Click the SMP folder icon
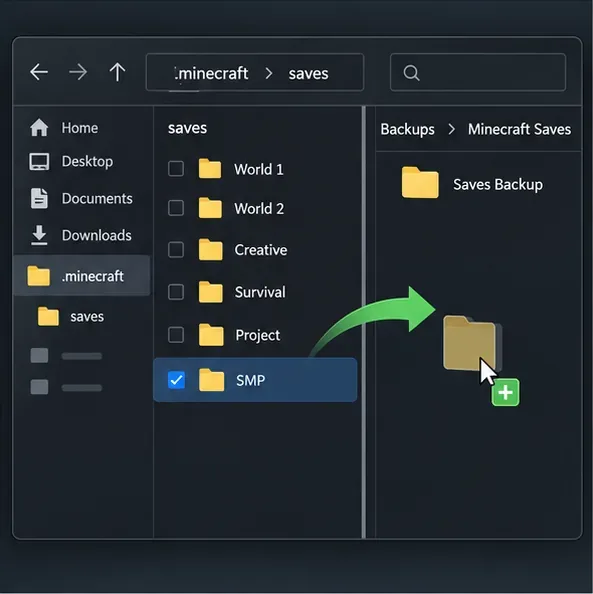The image size is (593, 594). click(211, 380)
